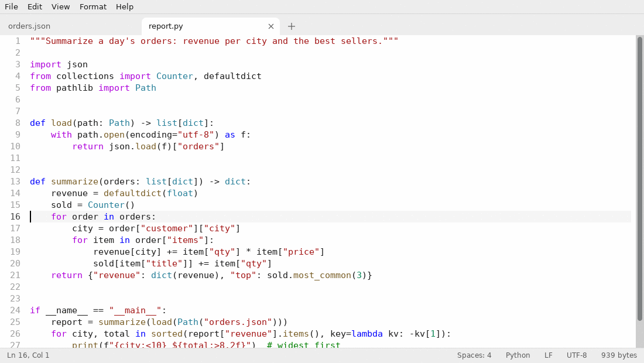Click the 'from pathlib import Path' line
Viewport: 644px width, 363px height.
click(93, 88)
